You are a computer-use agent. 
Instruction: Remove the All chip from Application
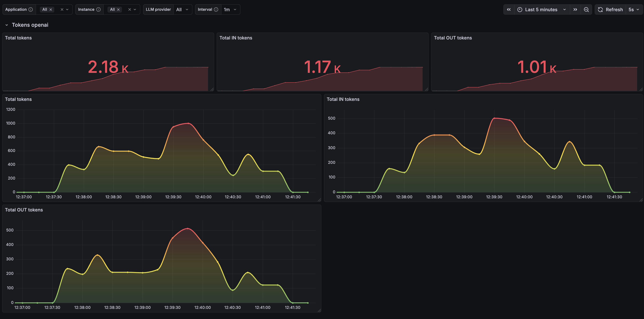click(x=51, y=9)
